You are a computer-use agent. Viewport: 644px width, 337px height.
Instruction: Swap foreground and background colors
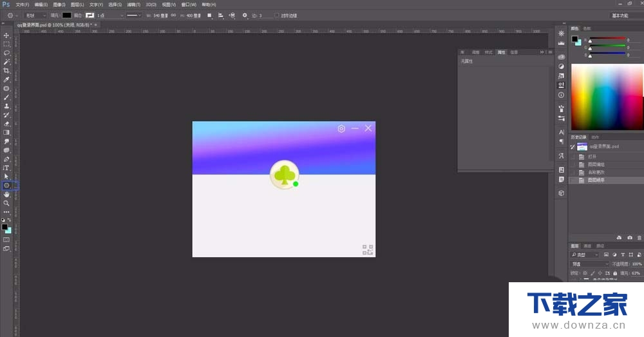[x=10, y=220]
